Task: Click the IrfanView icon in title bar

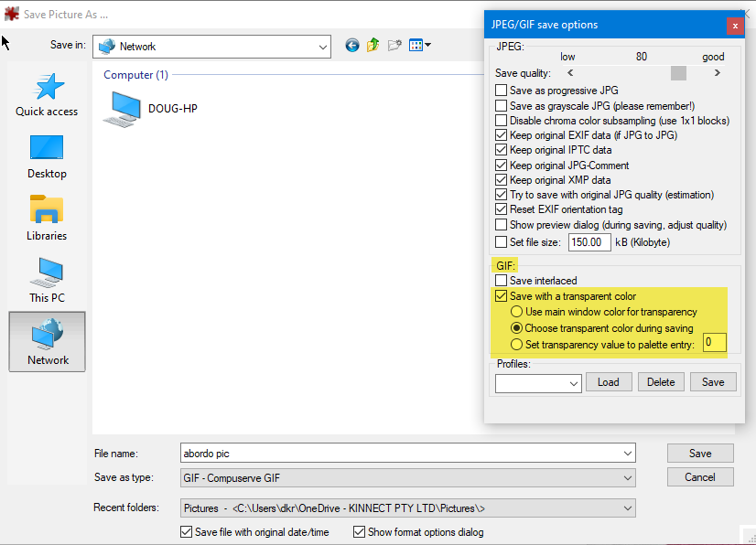Action: 12,14
